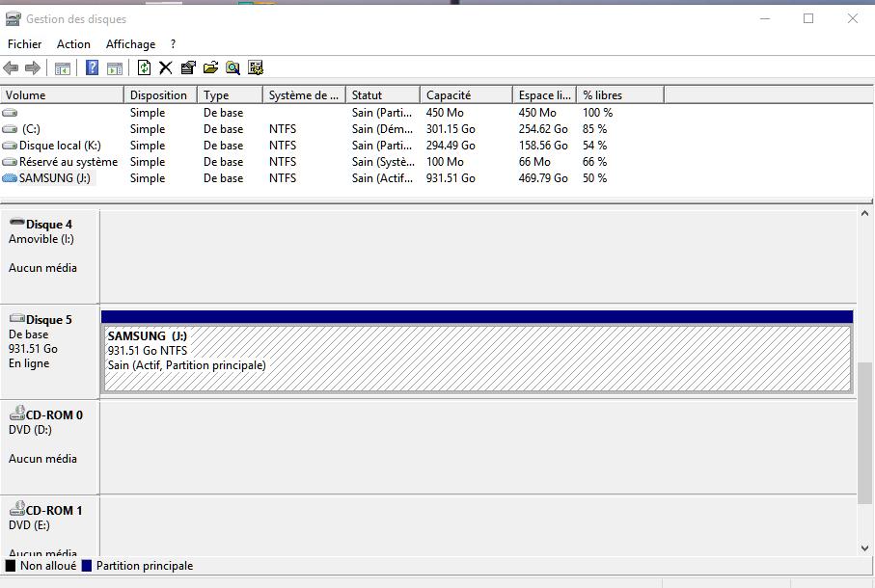
Task: Open the Fichier menu
Action: tap(25, 44)
